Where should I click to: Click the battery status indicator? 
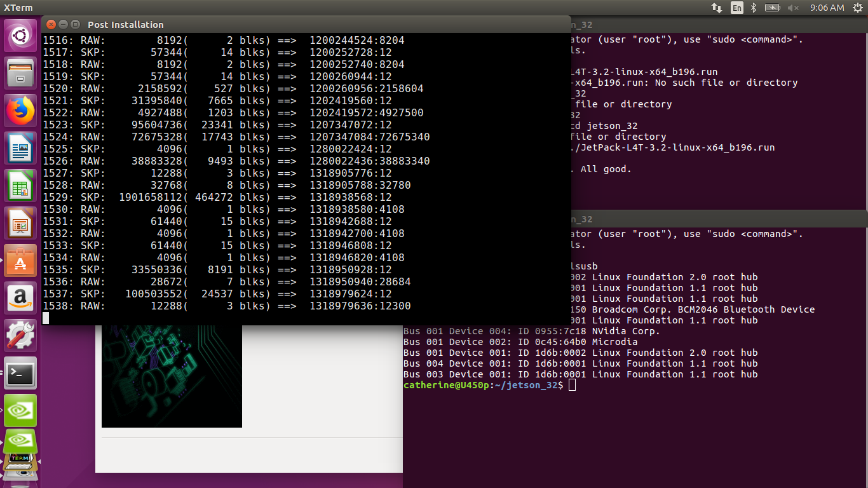coord(773,8)
